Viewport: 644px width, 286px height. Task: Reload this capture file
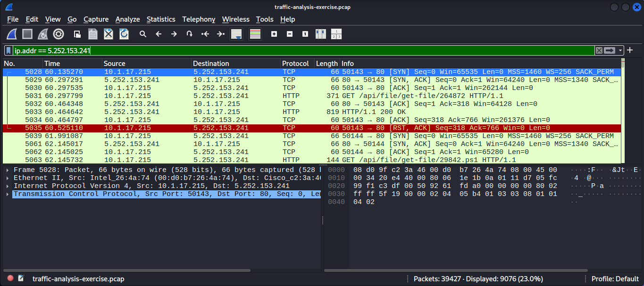click(124, 33)
